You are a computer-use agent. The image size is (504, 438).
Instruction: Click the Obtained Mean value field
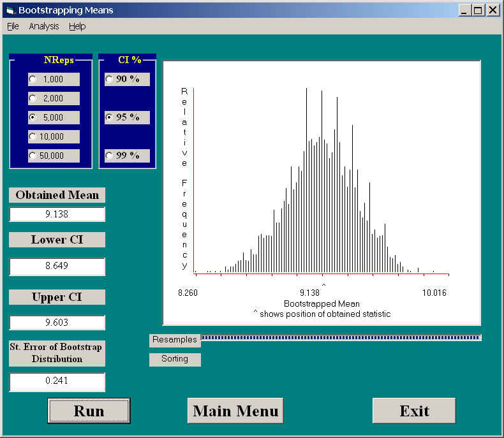(x=57, y=214)
